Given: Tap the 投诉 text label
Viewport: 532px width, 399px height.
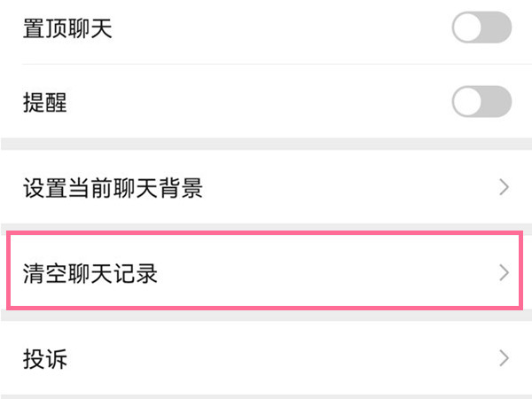Looking at the screenshot, I should 44,359.
